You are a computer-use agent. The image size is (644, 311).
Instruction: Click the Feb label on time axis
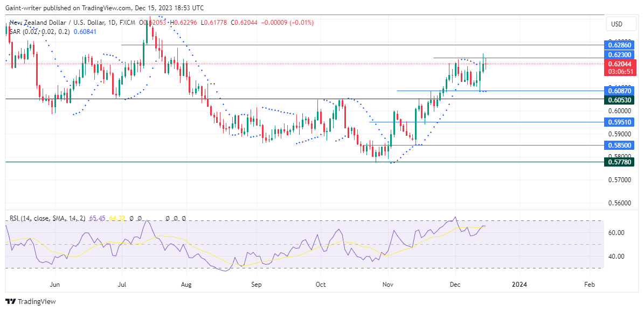pyautogui.click(x=590, y=284)
